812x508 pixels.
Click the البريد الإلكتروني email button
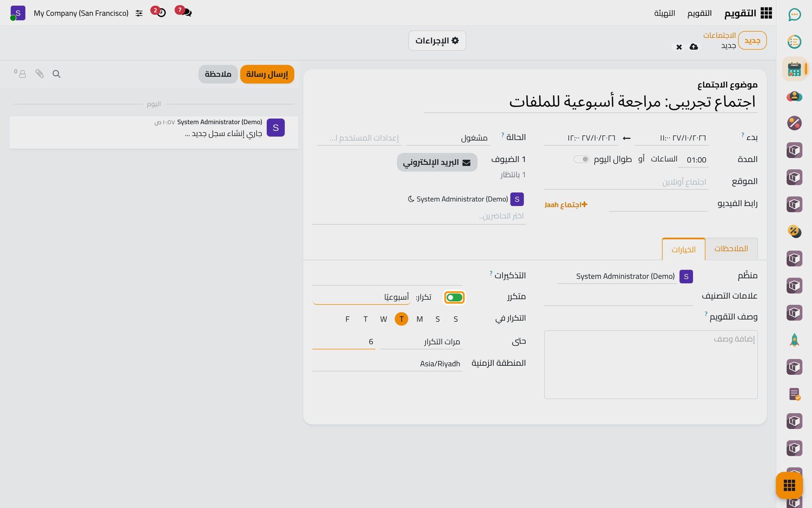tap(437, 162)
